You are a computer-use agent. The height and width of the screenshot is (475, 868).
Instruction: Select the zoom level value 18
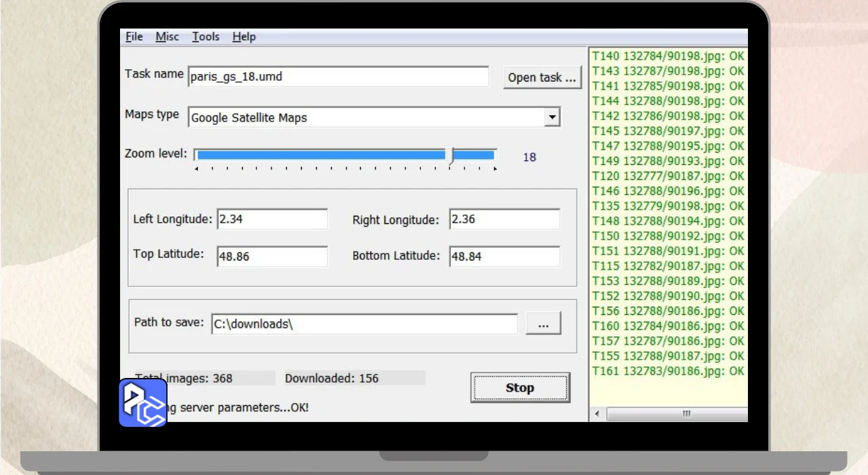tap(530, 157)
